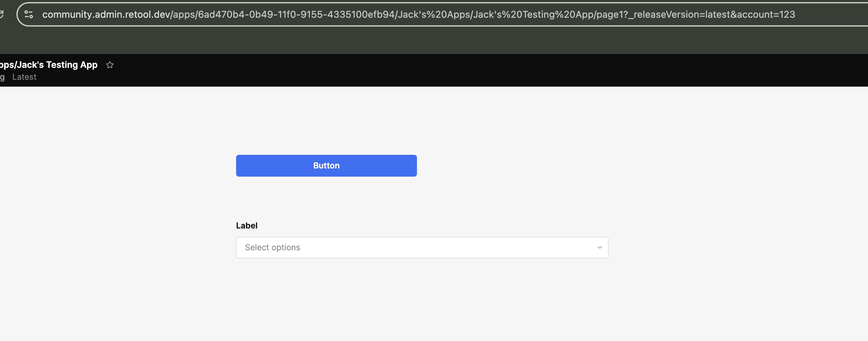Click the Select options placeholder text

[x=272, y=248]
